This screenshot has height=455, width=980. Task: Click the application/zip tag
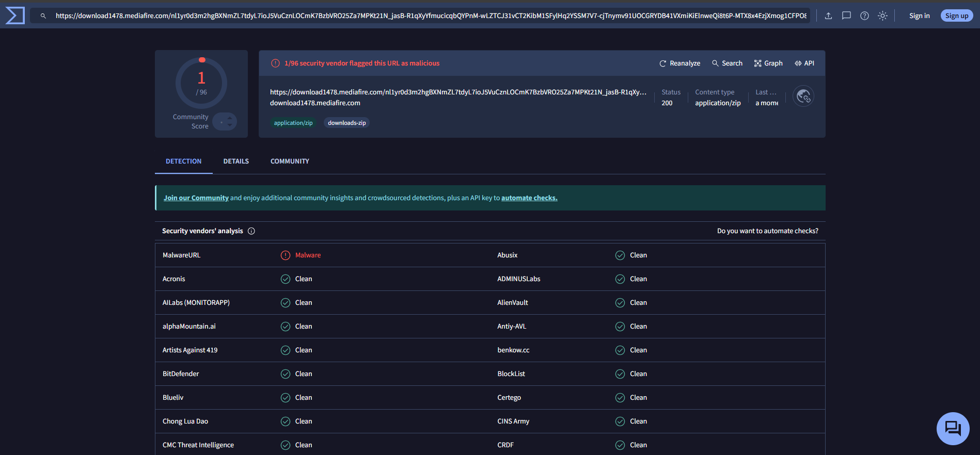[293, 123]
